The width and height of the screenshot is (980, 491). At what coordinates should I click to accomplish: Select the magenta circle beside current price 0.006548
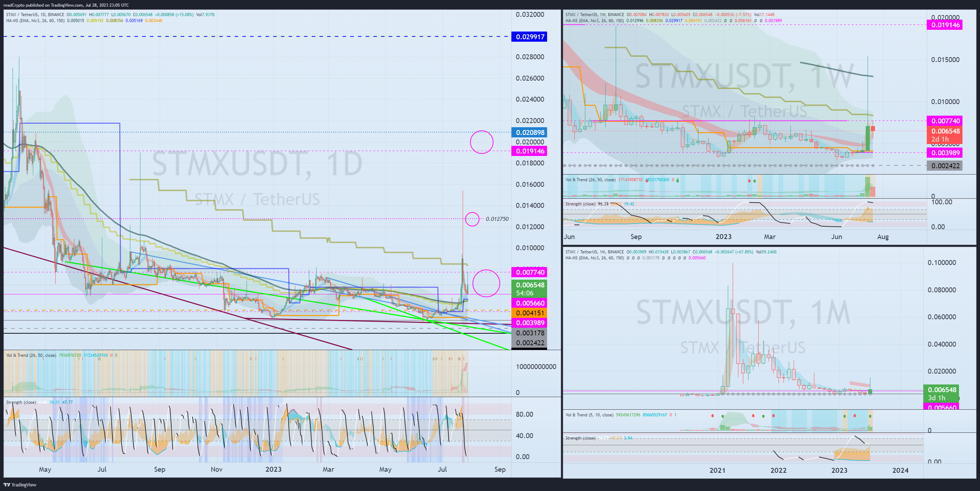[486, 283]
